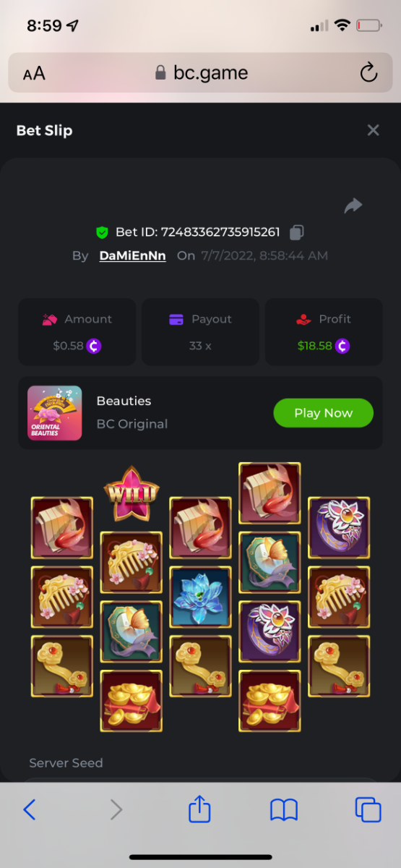Click the Play Now button

323,413
